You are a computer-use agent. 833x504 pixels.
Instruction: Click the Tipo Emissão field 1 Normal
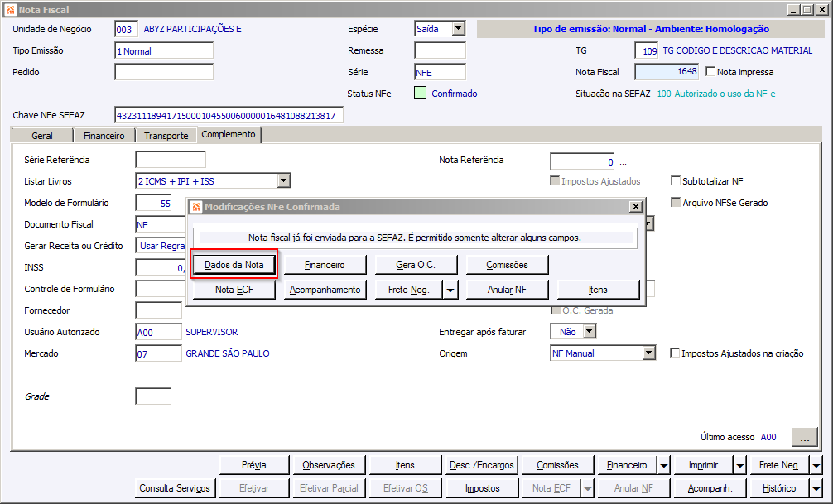click(164, 50)
